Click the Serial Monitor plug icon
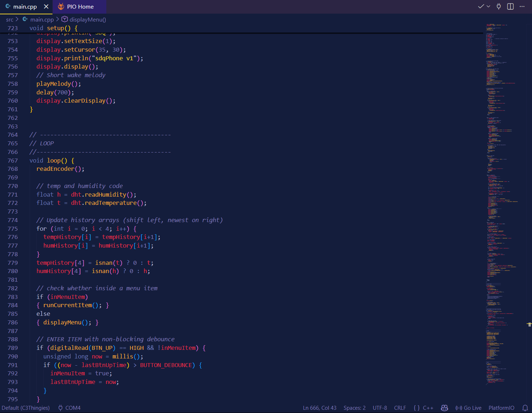The image size is (532, 413). (x=499, y=6)
